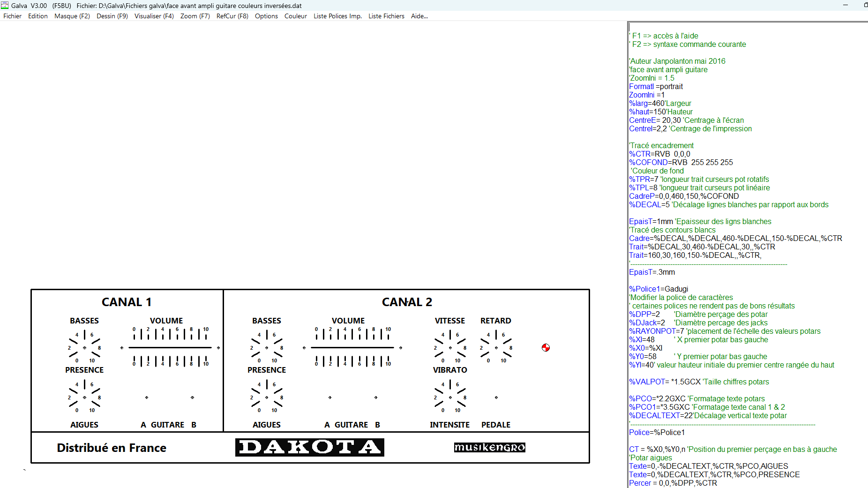Image resolution: width=868 pixels, height=488 pixels.
Task: Open the Fichier menu
Action: tap(12, 16)
